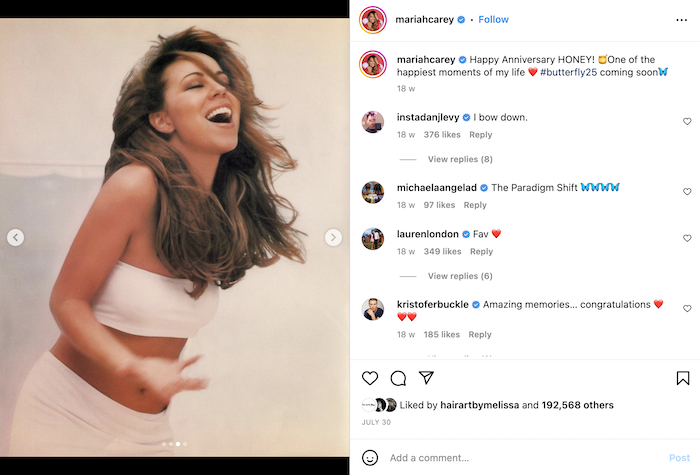Open mariahcarey's profile picture in the header
This screenshot has width=700, height=475.
click(373, 19)
